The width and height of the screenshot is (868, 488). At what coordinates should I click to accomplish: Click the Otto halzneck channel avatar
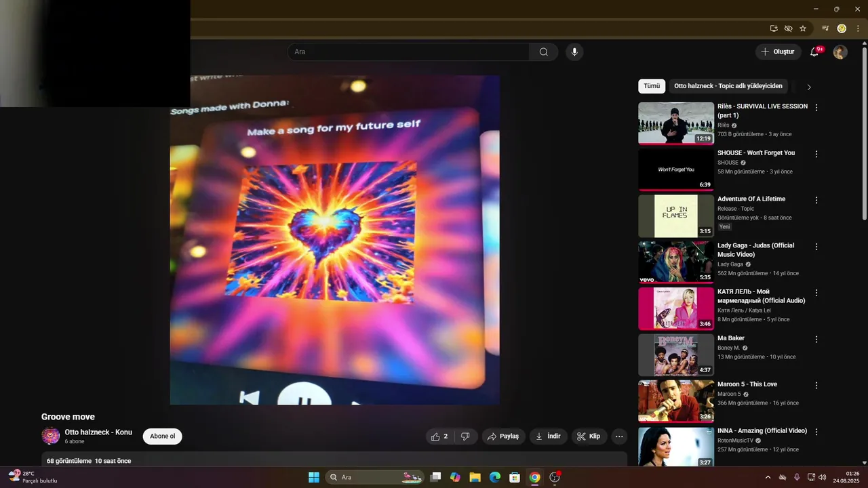pyautogui.click(x=50, y=436)
